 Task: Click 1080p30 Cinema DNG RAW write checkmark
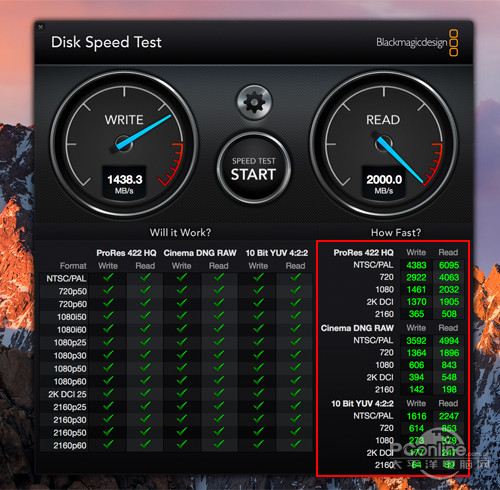182,354
